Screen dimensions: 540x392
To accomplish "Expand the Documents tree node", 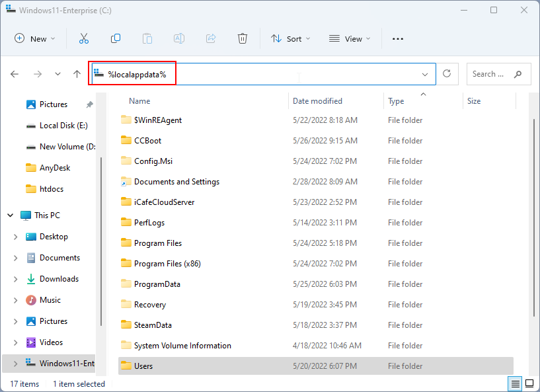I will (x=16, y=258).
